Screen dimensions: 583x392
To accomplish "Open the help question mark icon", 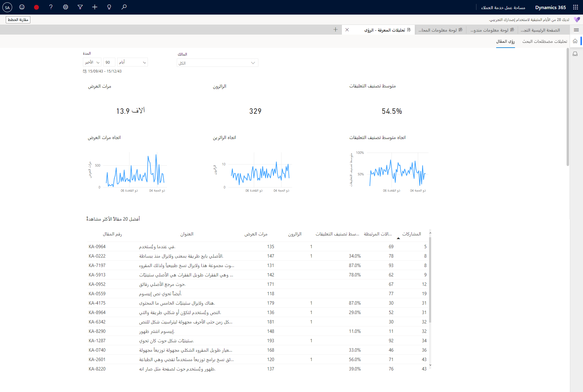I will pos(51,7).
